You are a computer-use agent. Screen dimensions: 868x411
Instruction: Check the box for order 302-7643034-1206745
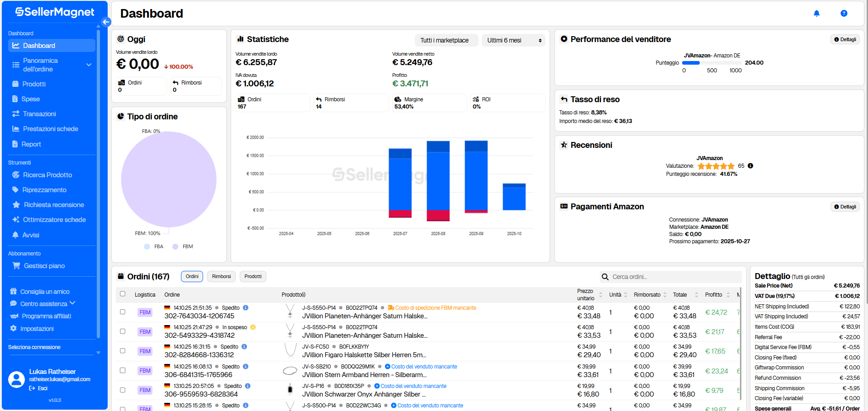click(123, 312)
